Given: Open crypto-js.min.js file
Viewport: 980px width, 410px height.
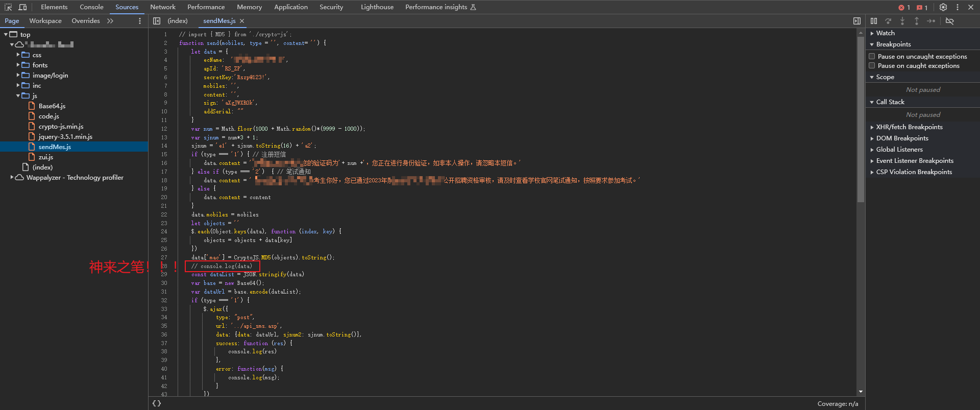Looking at the screenshot, I should (61, 127).
